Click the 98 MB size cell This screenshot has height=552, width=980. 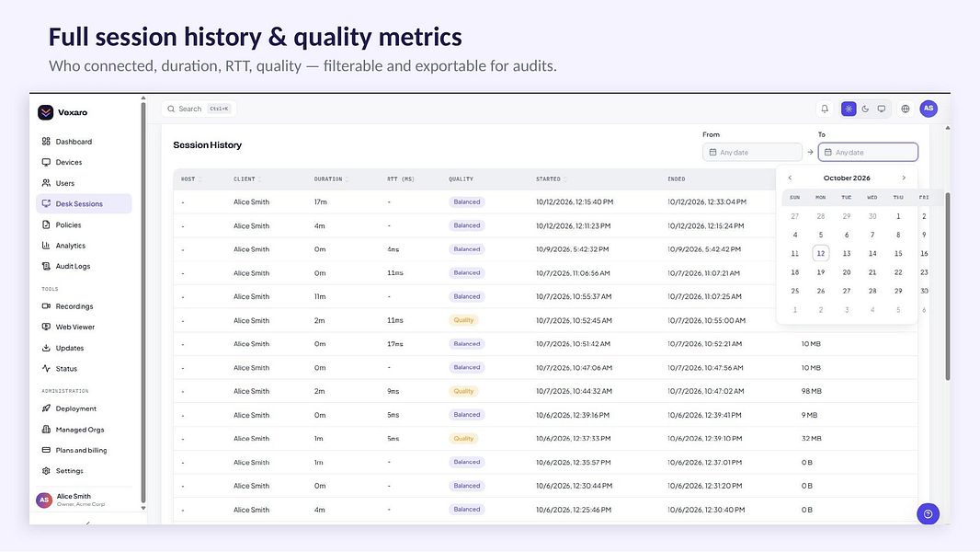point(811,391)
